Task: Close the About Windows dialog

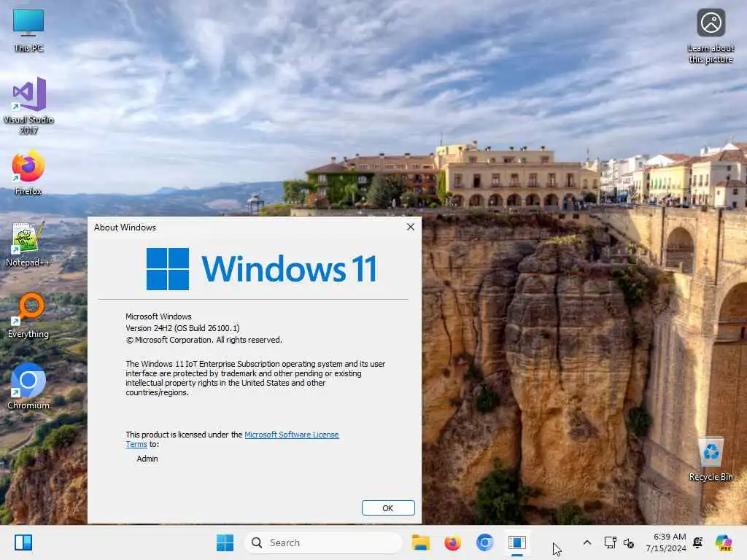Action: pos(411,227)
